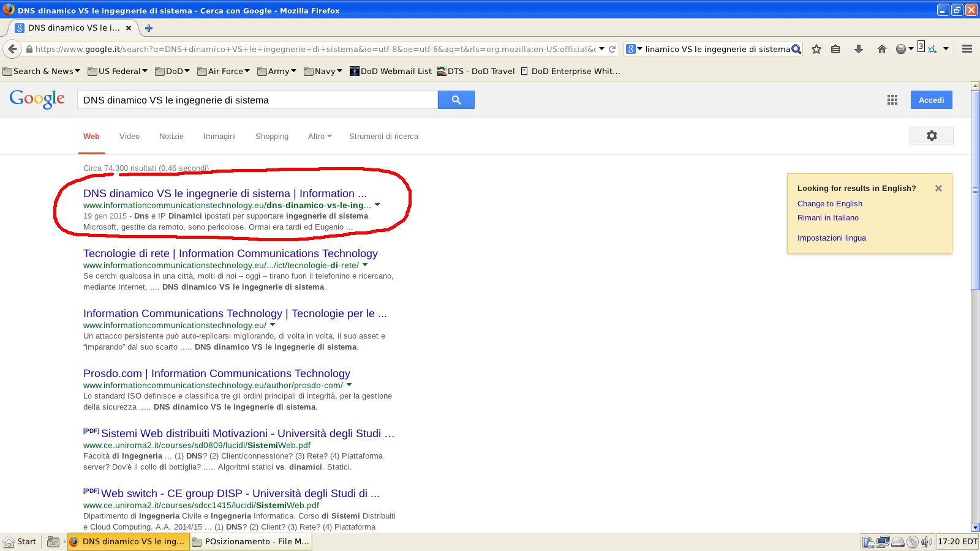Open result 'DNS dinamico VS le ingegnerie di sistema | Information'

click(225, 193)
